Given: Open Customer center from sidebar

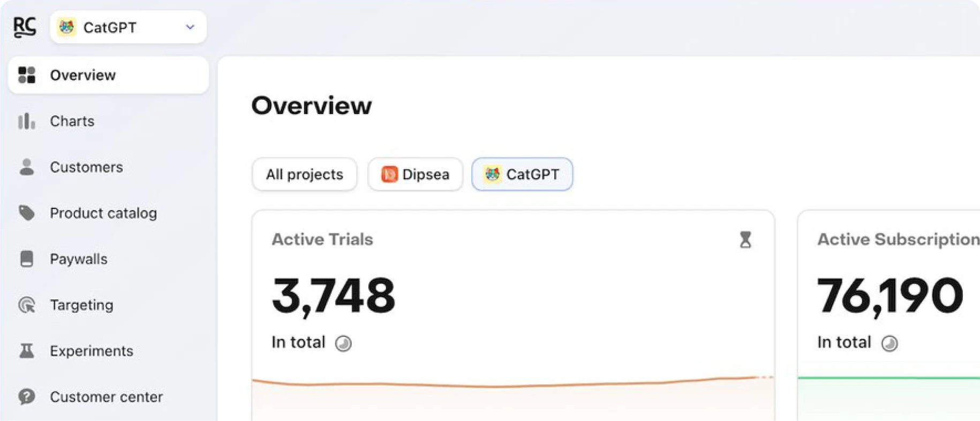Looking at the screenshot, I should pos(109,397).
